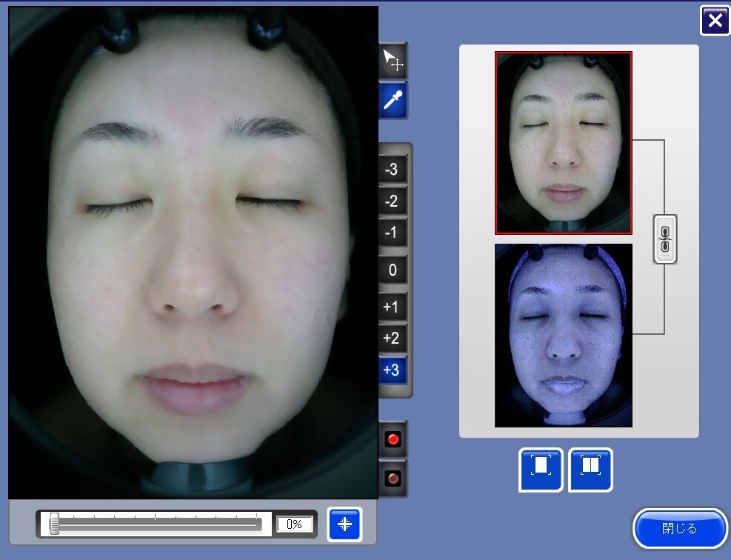Click the 0% zoom percentage field
Viewport: 731px width, 560px height.
(294, 524)
